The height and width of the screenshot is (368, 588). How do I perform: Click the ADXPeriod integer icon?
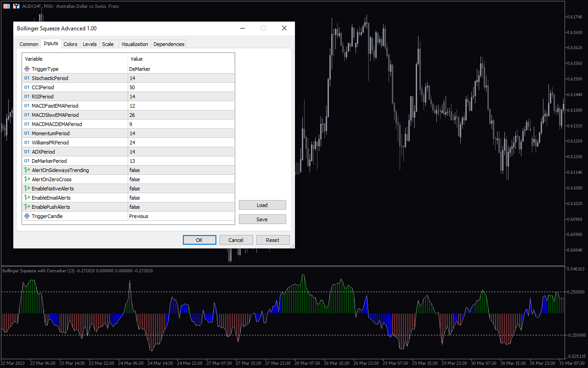[27, 152]
